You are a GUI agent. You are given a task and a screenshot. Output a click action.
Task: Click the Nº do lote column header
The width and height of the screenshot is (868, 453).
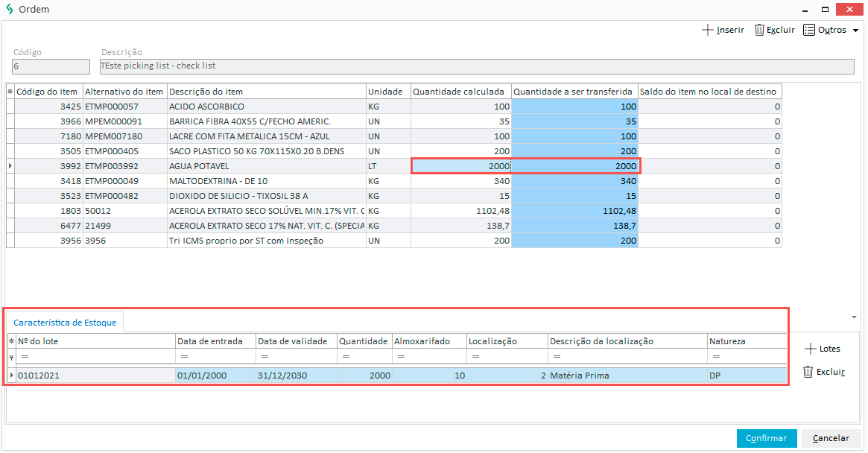96,341
